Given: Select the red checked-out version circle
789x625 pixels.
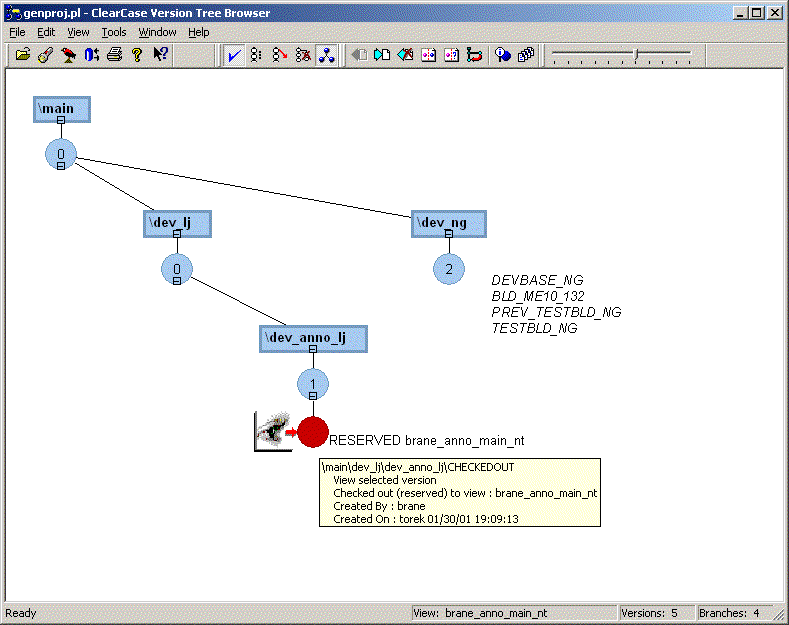Looking at the screenshot, I should 313,432.
